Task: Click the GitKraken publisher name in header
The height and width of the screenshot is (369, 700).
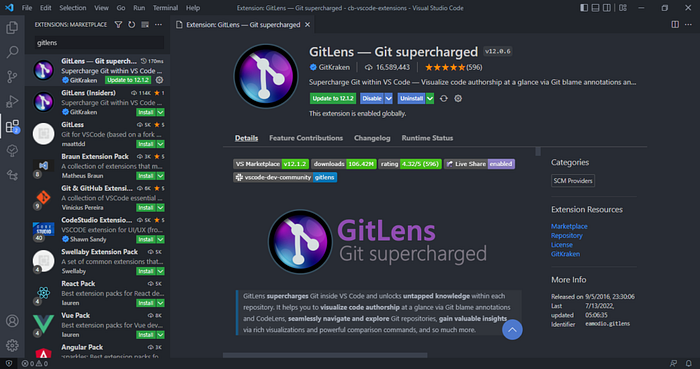Action: [334, 67]
